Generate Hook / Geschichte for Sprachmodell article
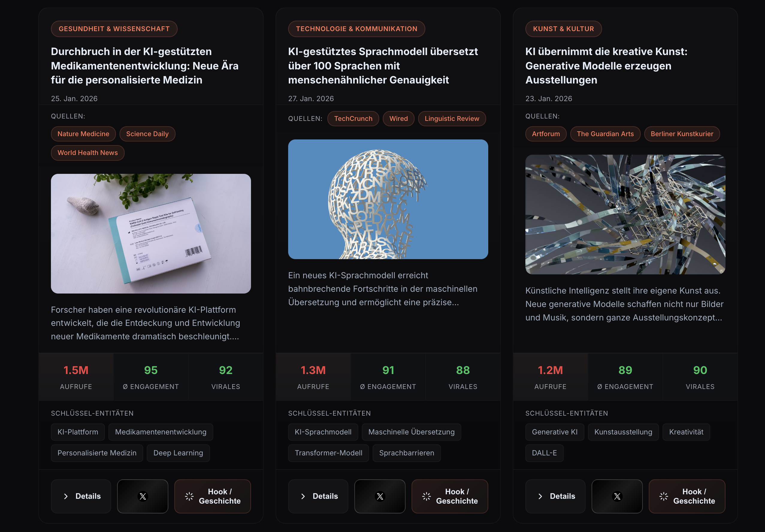 (x=450, y=496)
